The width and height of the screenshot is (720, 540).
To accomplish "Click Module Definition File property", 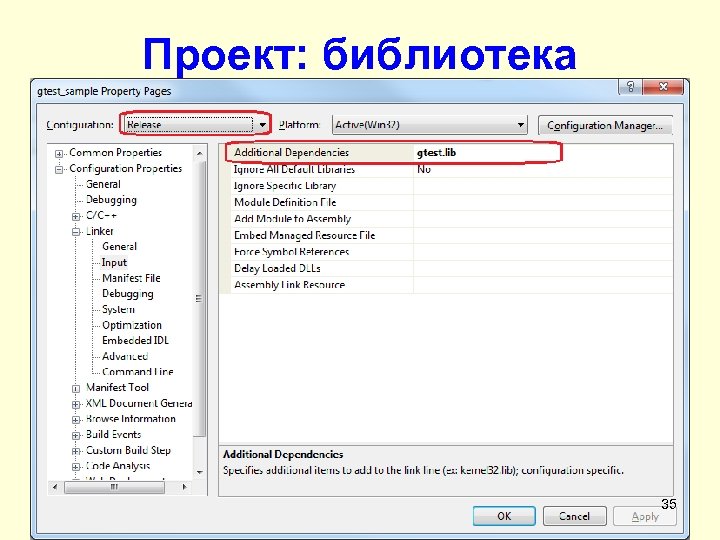I will click(x=285, y=202).
